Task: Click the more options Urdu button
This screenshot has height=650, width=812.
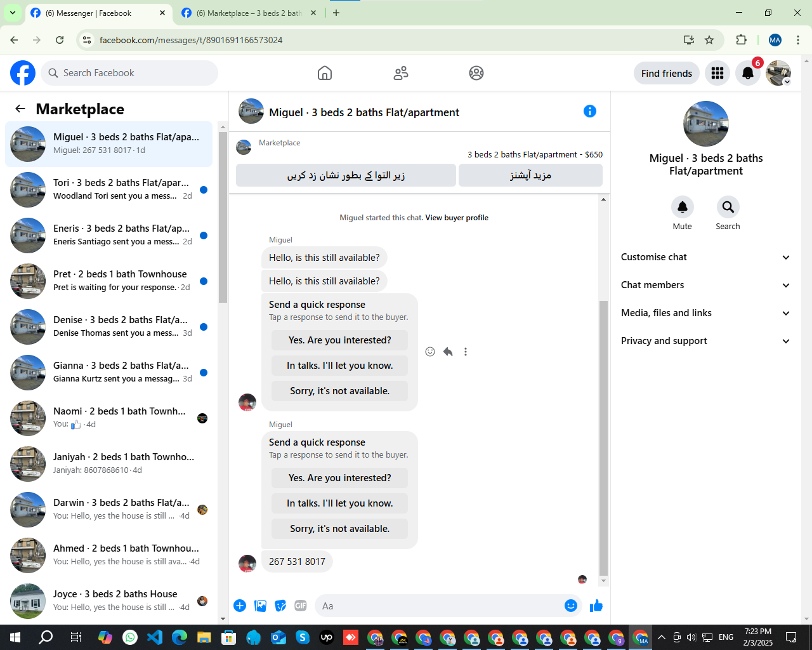Action: [x=530, y=175]
